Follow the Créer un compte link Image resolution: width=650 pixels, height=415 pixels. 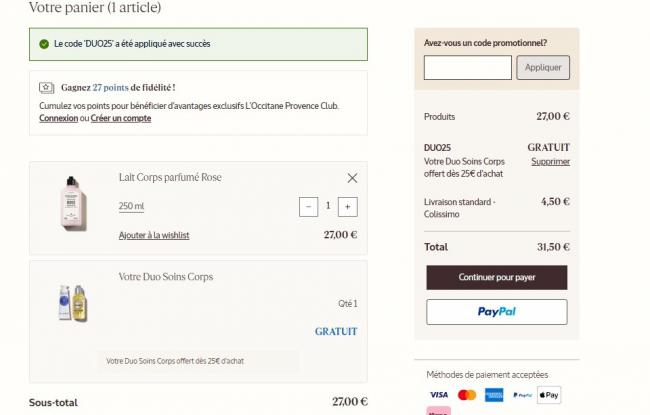(121, 118)
